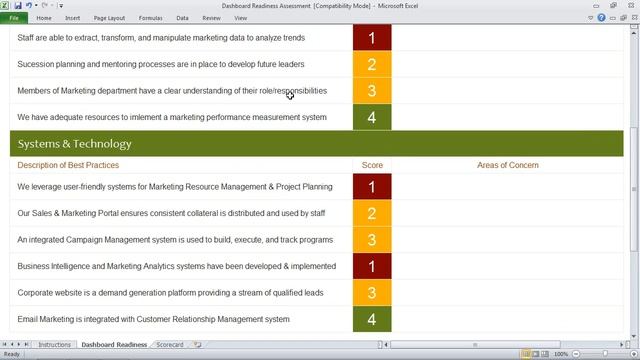
Task: Select the Dashboard Readiness sheet tab
Action: (114, 344)
